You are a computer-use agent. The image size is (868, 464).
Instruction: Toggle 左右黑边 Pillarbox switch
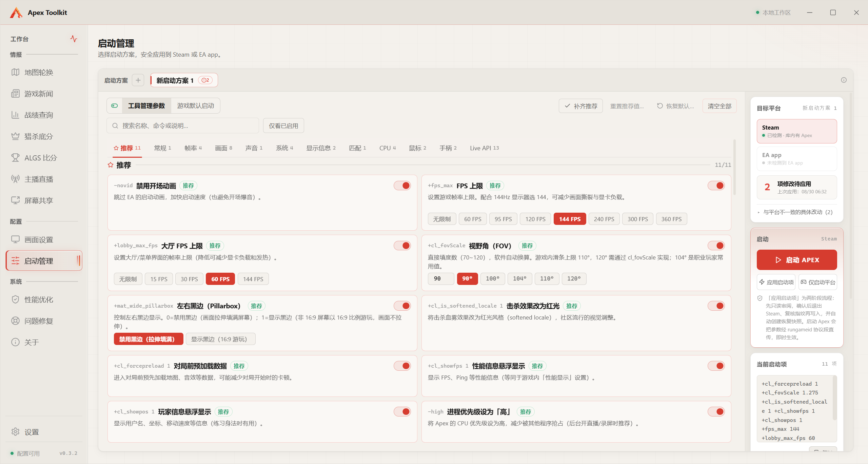(402, 306)
